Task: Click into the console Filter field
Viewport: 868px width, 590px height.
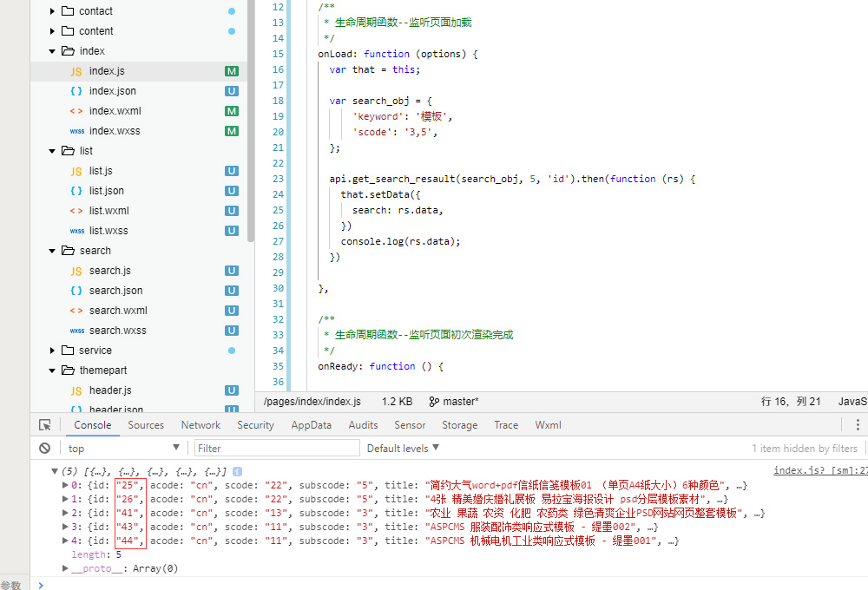Action: click(x=276, y=449)
